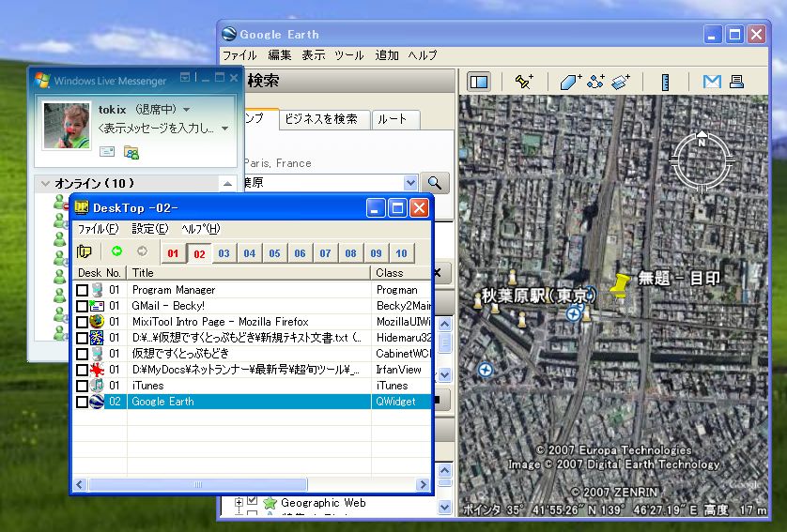787x532 pixels.
Task: Click the Messenger mail inbox icon
Action: (107, 151)
